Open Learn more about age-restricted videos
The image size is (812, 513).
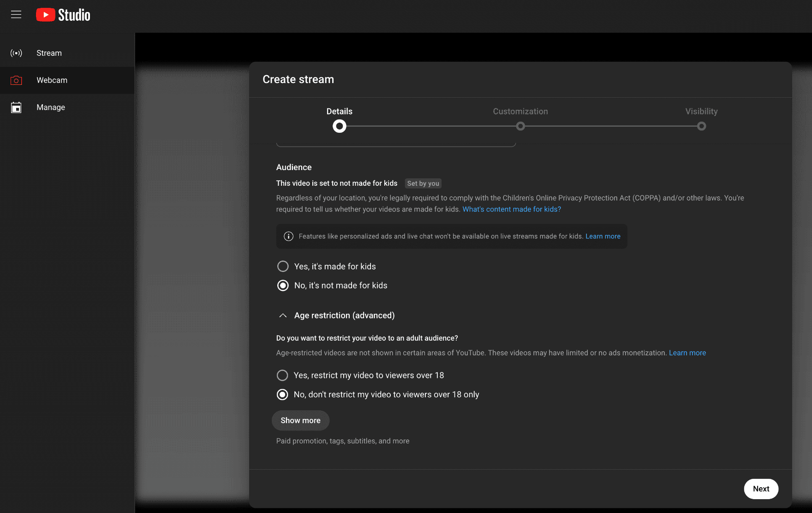click(687, 353)
